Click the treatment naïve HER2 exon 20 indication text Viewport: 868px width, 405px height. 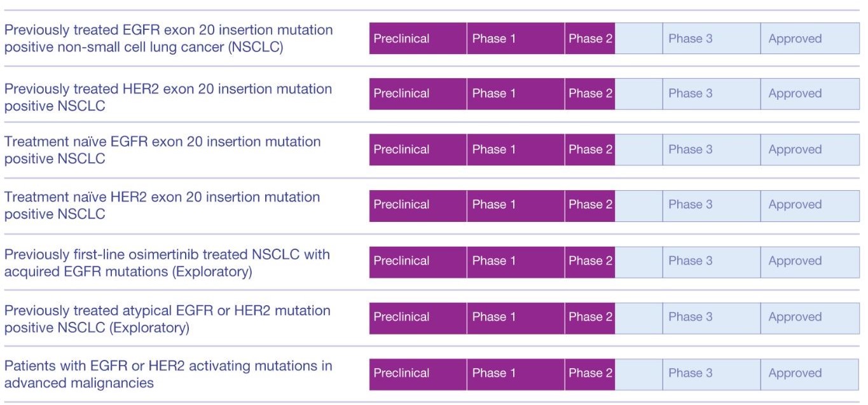pos(162,205)
